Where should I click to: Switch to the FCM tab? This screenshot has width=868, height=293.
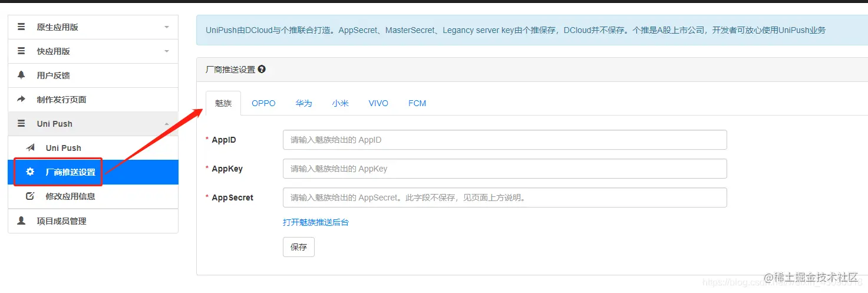(417, 103)
